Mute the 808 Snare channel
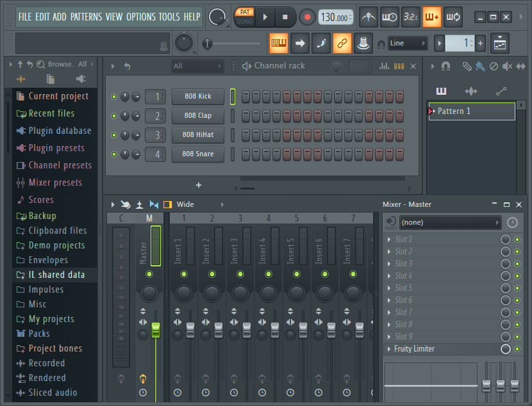This screenshot has height=406, width=532. [114, 154]
